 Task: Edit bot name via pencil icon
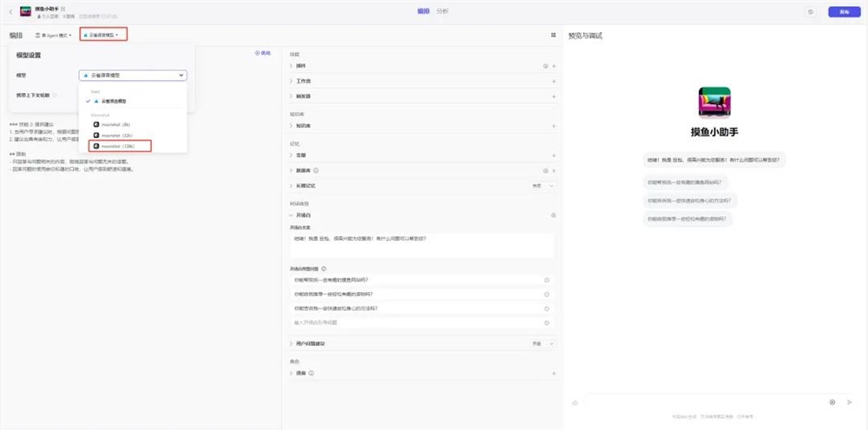tap(63, 9)
